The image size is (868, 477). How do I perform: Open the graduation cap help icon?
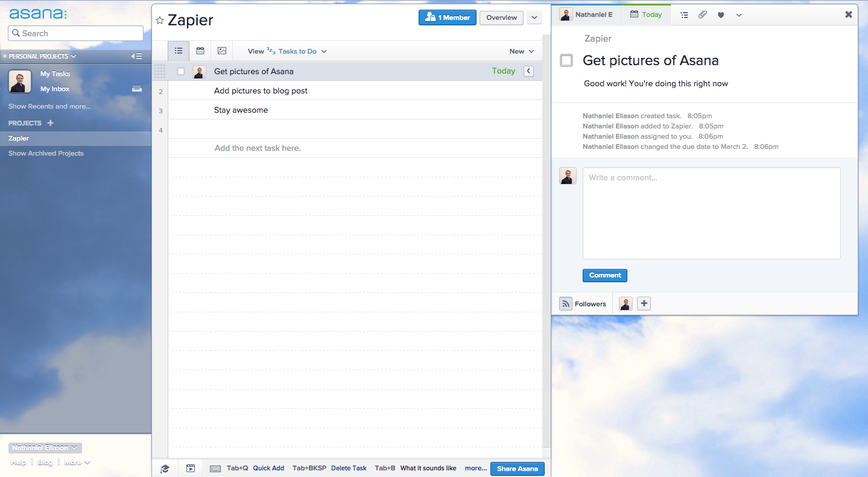pos(165,469)
